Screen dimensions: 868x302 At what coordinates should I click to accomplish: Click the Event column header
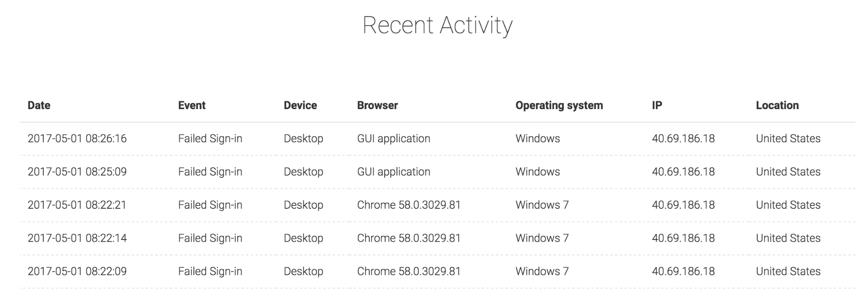pyautogui.click(x=192, y=105)
